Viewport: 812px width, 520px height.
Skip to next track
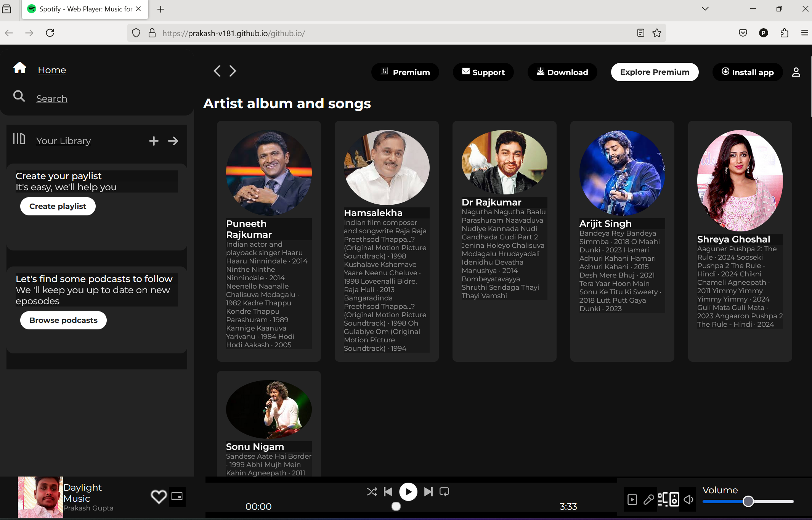[428, 492]
